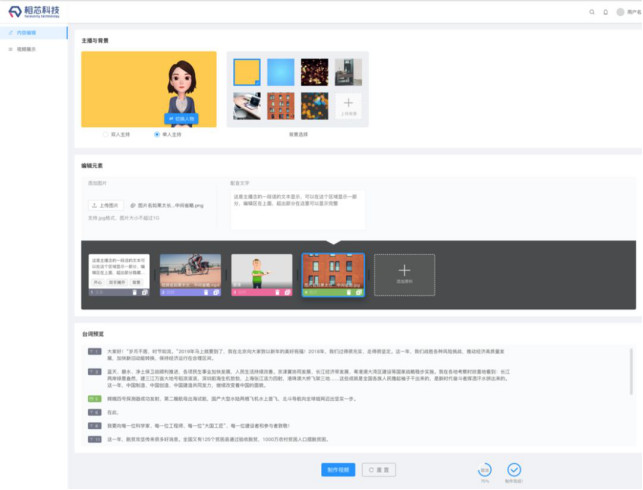The width and height of the screenshot is (643, 490).
Task: Click the script preview vertical scrollbar
Action: pyautogui.click(x=631, y=371)
